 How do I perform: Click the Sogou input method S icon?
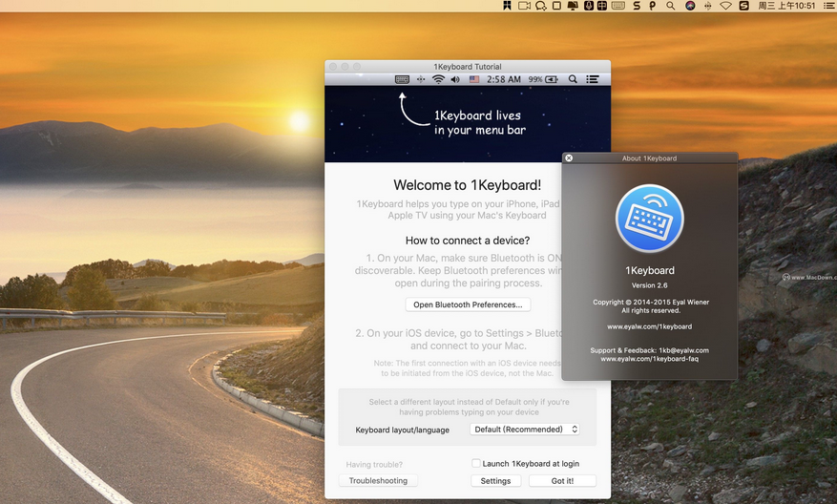[x=743, y=6]
